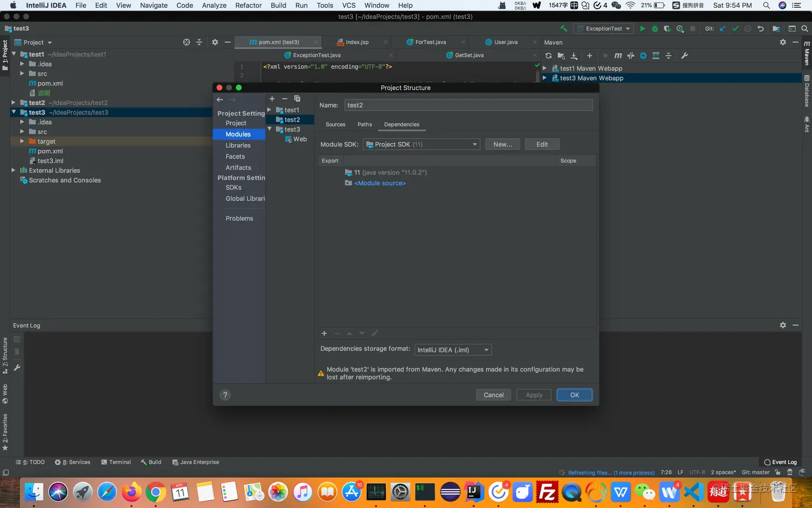This screenshot has width=812, height=508.
Task: Focus the module Name field
Action: 469,105
